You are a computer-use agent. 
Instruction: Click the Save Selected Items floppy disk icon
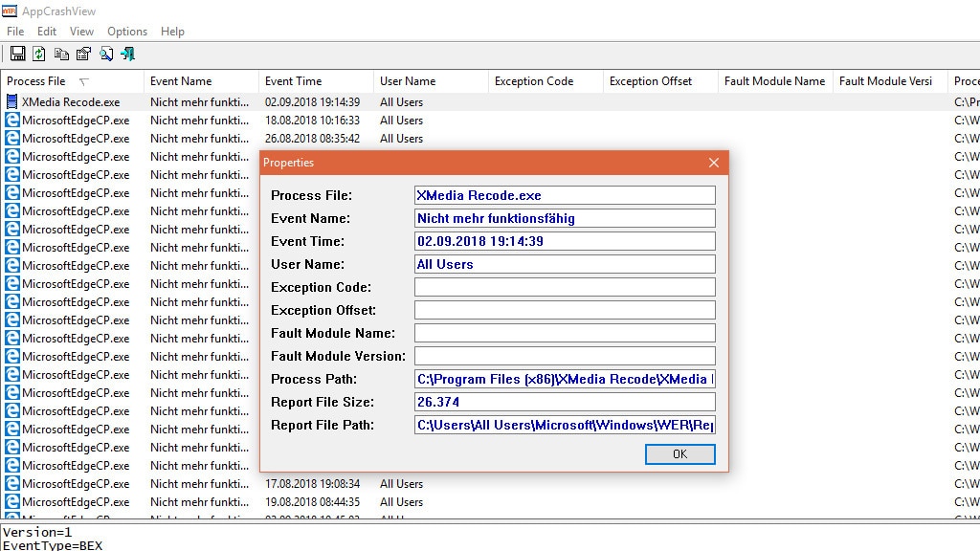coord(17,54)
